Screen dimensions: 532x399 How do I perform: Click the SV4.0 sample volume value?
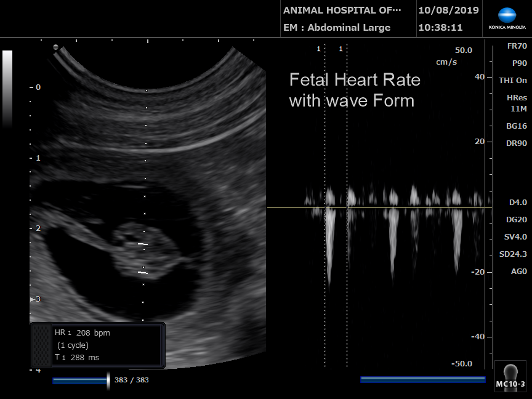(x=516, y=237)
